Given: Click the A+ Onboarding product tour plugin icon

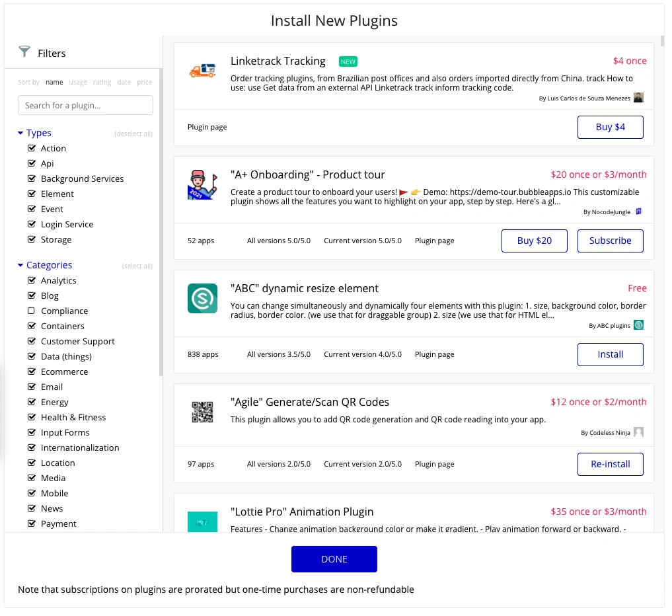Looking at the screenshot, I should click(202, 184).
